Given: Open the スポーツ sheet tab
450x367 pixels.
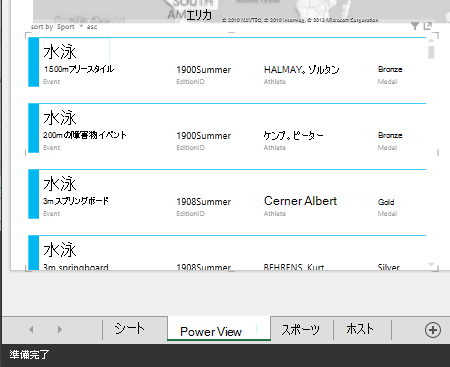Looking at the screenshot, I should (x=301, y=329).
